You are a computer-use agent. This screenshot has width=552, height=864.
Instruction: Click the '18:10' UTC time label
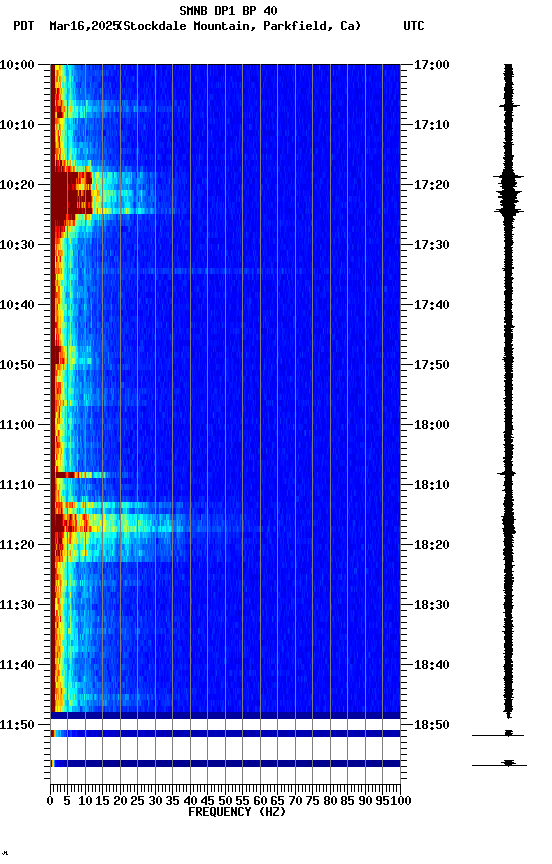click(x=432, y=485)
